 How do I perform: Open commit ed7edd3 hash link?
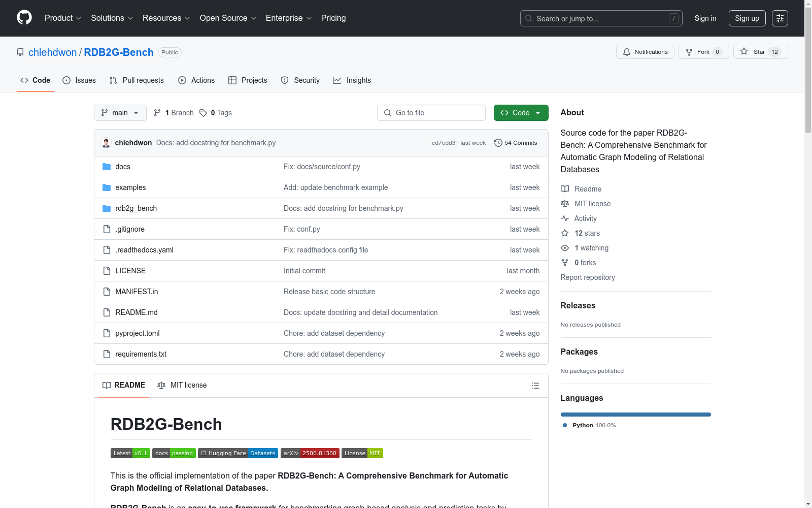[x=444, y=143]
